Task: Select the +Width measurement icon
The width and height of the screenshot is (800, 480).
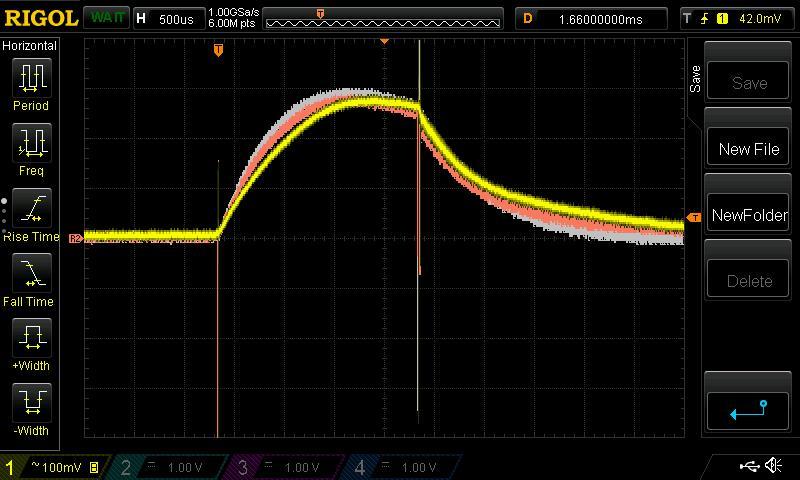Action: coord(31,338)
